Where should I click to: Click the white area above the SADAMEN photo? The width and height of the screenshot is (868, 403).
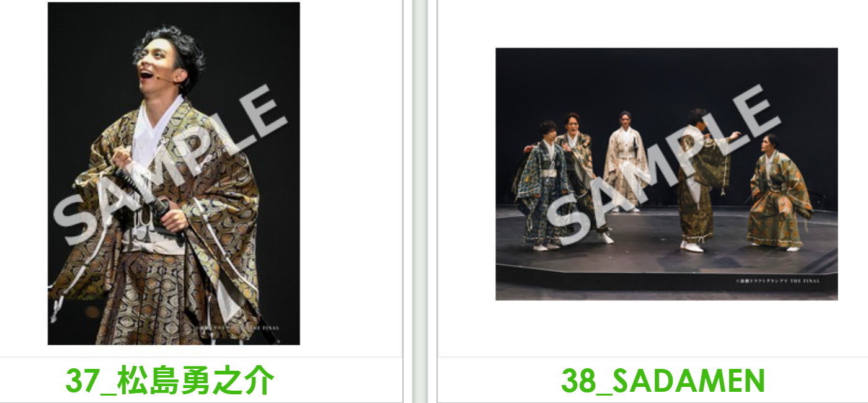(666, 24)
